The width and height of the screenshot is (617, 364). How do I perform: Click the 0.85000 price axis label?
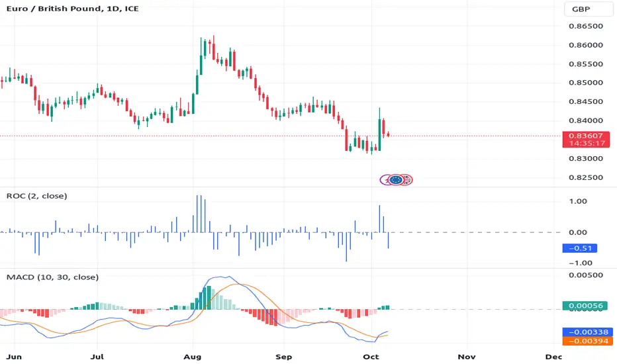tap(585, 83)
